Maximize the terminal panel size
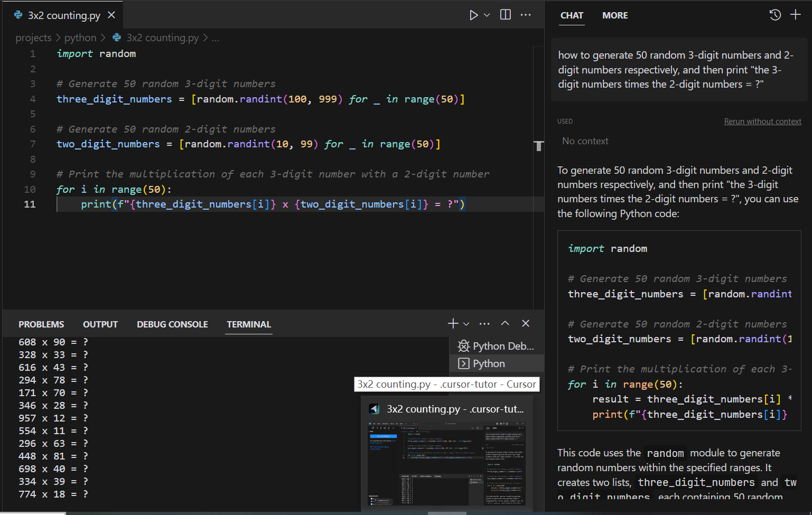This screenshot has width=812, height=515. pos(505,323)
